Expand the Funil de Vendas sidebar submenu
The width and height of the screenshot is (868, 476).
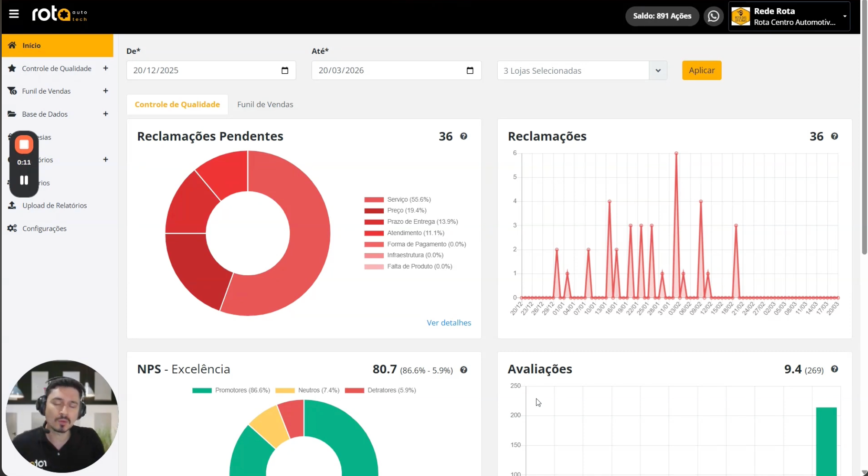pos(106,91)
